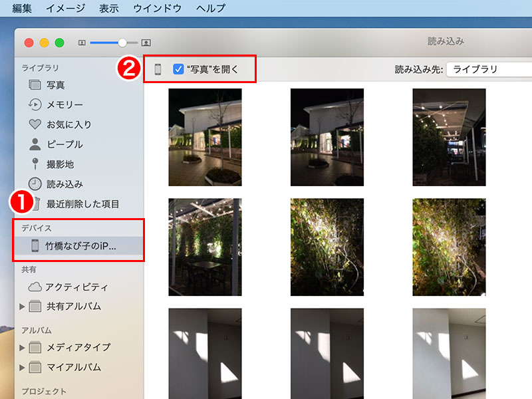Expand the マイアルバム disclosure triangle
The width and height of the screenshot is (532, 399).
coord(22,368)
